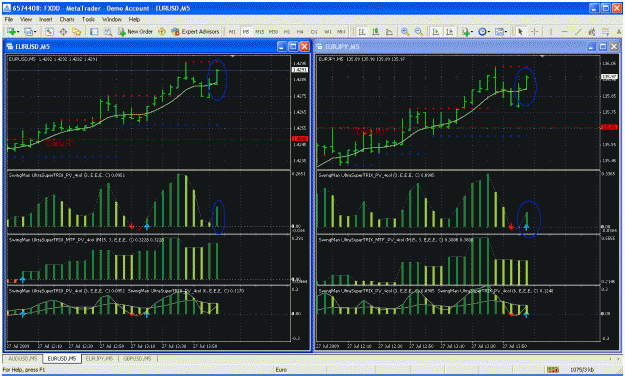Open the Profiles toolbar icon
The image size is (625, 376).
pos(28,31)
